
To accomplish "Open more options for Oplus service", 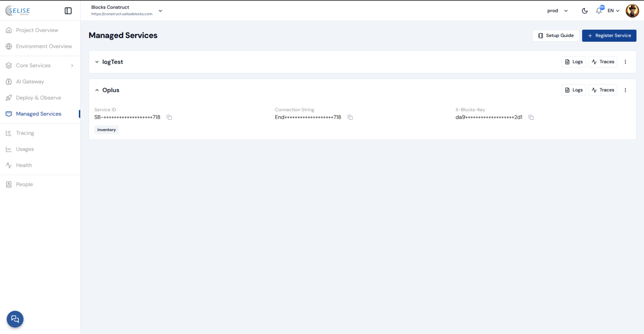I will 625,90.
